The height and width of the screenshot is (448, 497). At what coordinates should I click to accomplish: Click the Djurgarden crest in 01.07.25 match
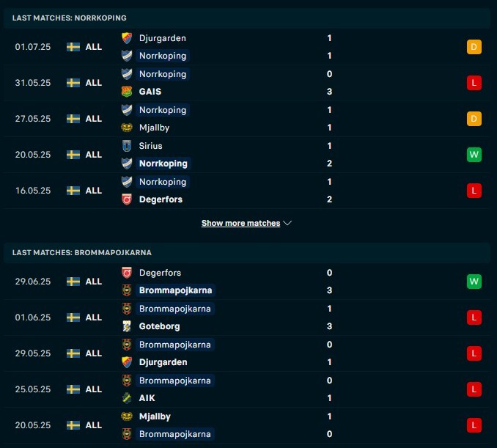pos(127,38)
